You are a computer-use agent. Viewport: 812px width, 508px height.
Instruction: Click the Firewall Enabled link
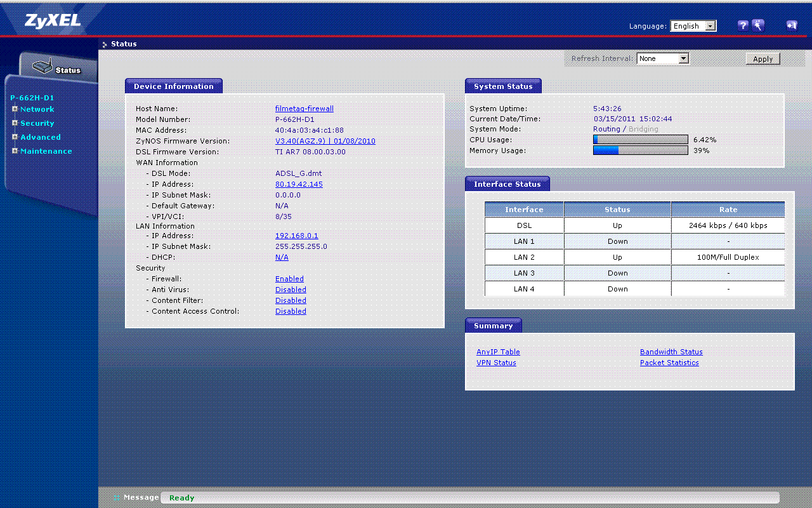coord(289,279)
